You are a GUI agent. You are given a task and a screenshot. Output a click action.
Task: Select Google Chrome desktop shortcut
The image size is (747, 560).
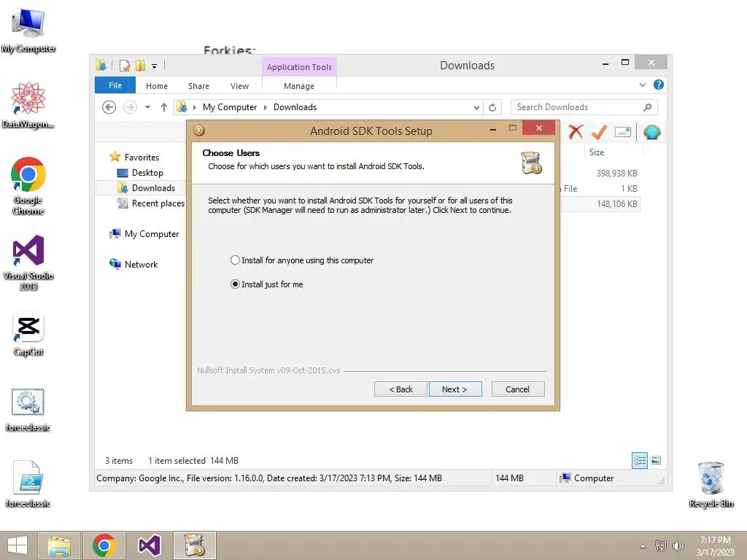point(28,186)
